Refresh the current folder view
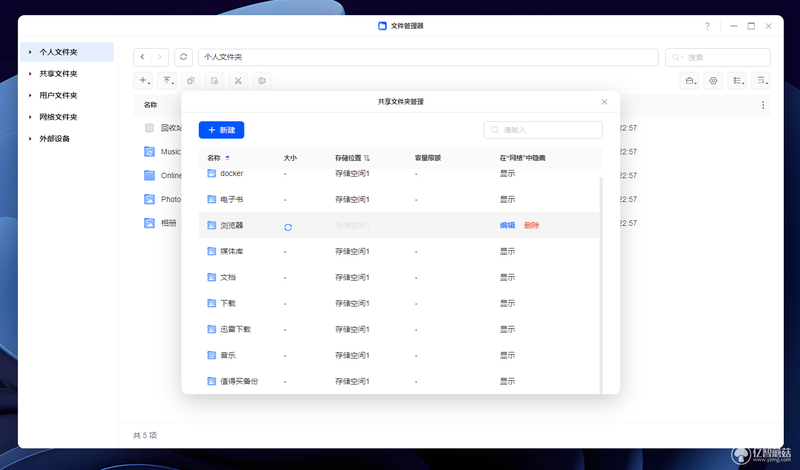The image size is (800, 470). [184, 57]
